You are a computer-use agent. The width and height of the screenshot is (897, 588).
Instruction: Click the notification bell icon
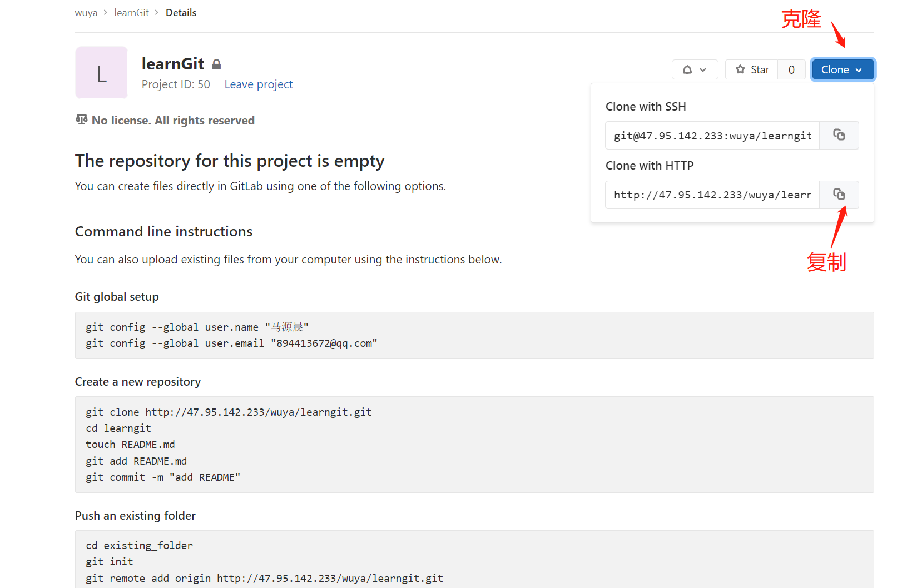(x=687, y=70)
